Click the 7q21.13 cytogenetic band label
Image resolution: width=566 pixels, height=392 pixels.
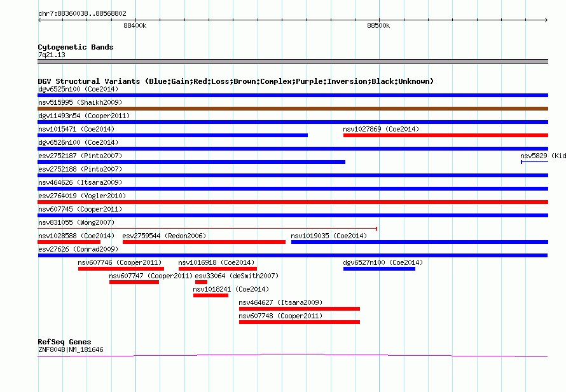click(x=52, y=55)
